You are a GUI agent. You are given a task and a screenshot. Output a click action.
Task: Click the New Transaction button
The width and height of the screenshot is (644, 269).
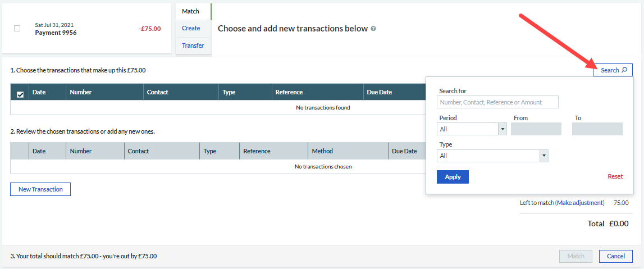pos(40,189)
